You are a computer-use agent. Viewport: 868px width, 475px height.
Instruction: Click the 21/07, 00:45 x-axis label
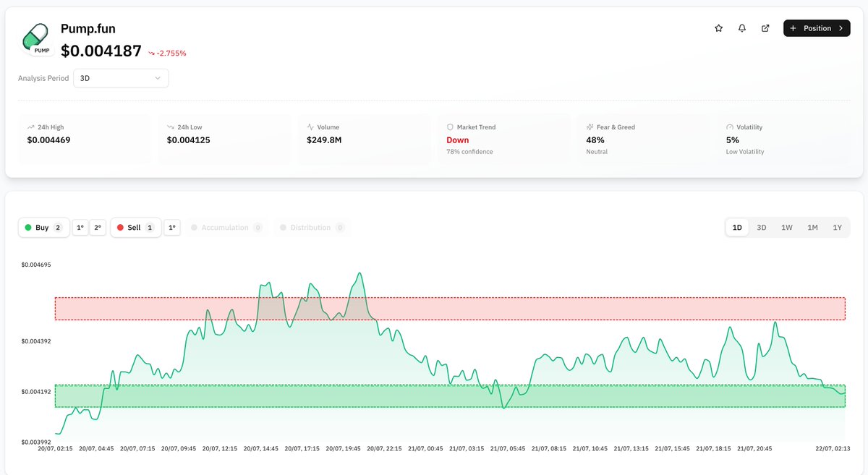[x=426, y=449]
